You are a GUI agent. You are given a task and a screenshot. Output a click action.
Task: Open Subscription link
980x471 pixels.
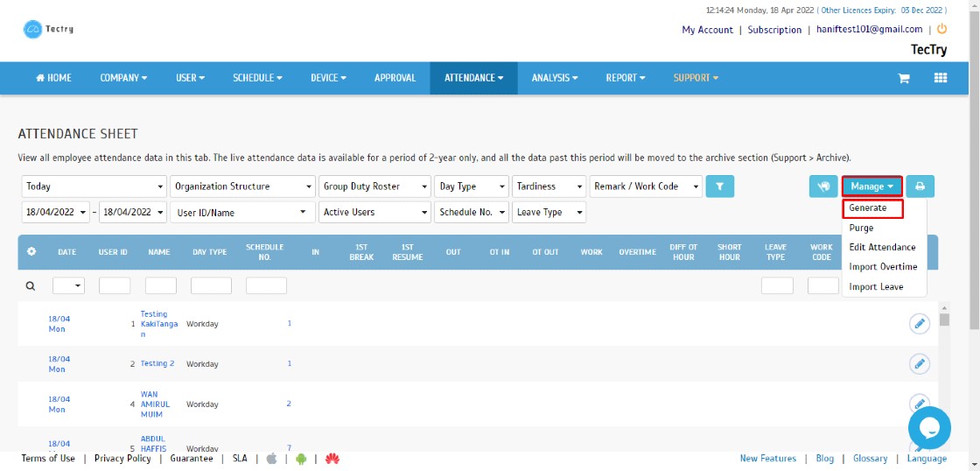(774, 30)
